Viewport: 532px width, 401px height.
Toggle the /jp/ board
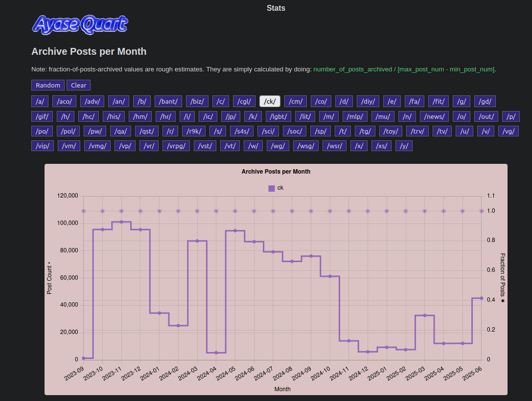tap(231, 116)
